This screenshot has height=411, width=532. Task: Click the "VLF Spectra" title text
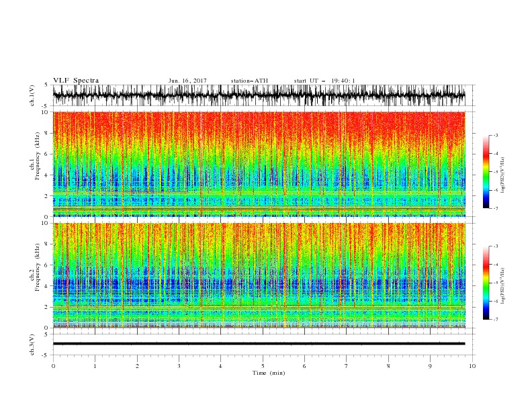tap(76, 81)
